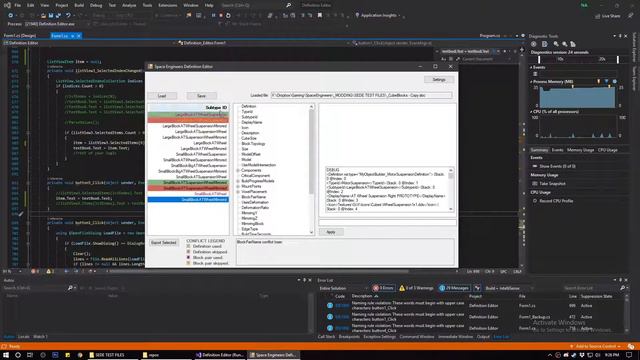This screenshot has width=640, height=360.
Task: Collapse the Process Memory graph section
Action: point(531,82)
